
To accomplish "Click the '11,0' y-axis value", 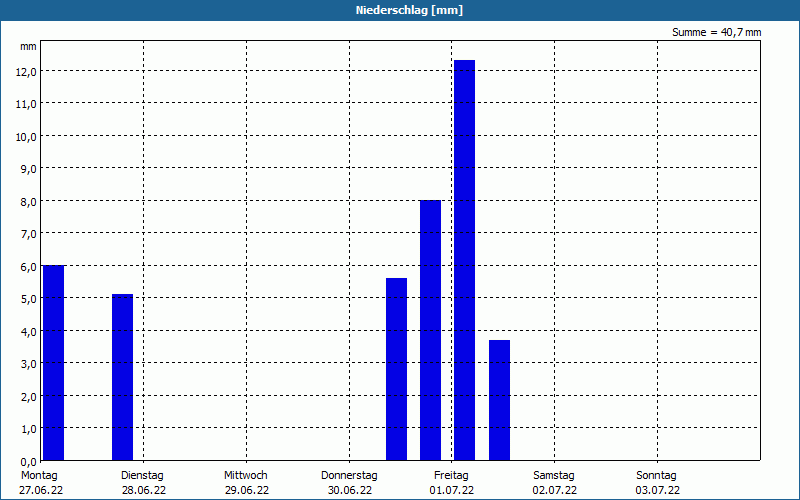I will tap(26, 105).
